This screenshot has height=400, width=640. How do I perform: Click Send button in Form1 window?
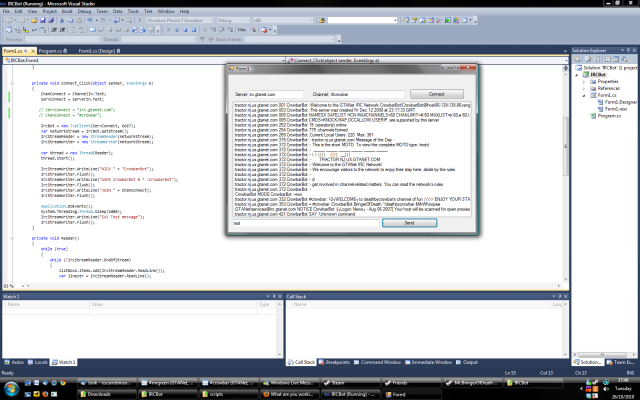409,223
